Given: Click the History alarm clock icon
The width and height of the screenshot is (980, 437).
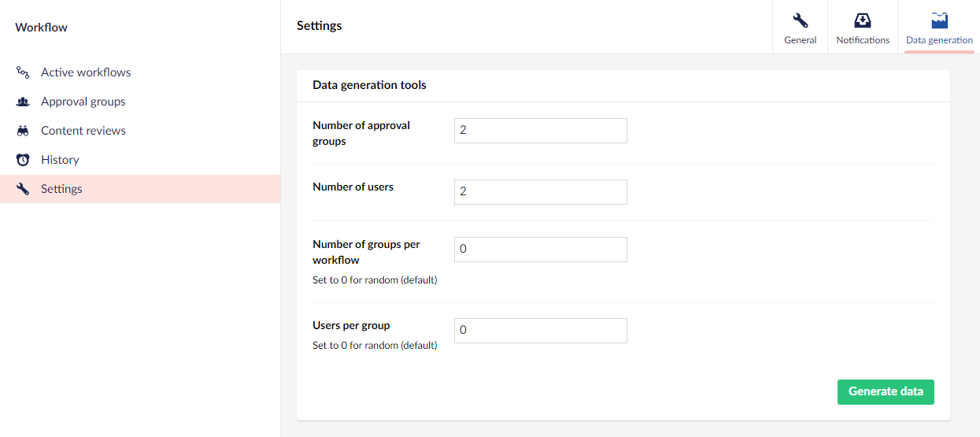Looking at the screenshot, I should point(23,160).
